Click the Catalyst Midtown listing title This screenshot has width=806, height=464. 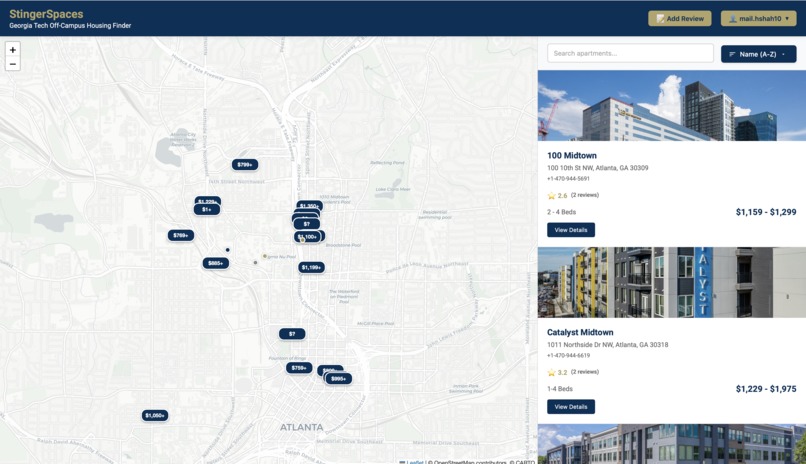[580, 332]
